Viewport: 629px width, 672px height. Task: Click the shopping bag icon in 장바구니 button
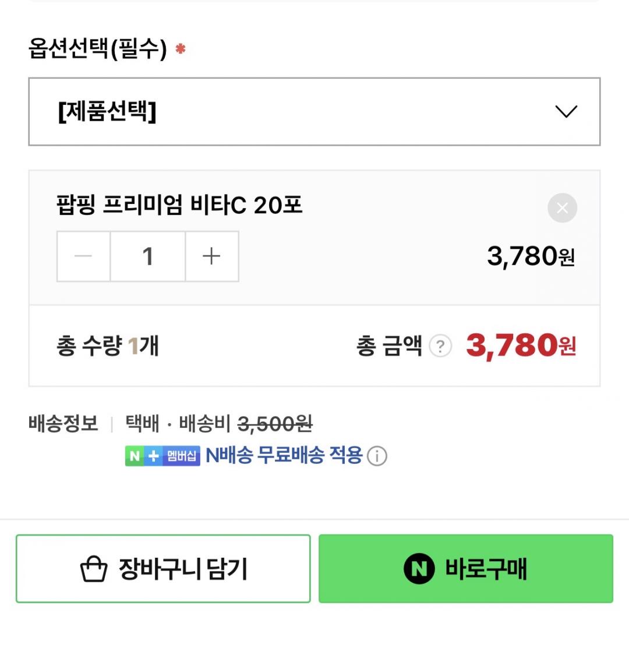pyautogui.click(x=94, y=569)
